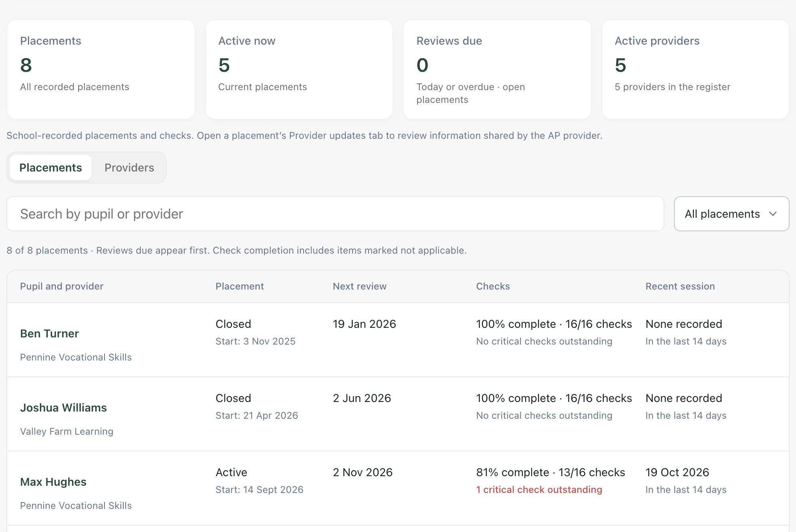Click the 19 Oct 2026 recent session
Viewport: 796px width, 532px height.
(678, 472)
